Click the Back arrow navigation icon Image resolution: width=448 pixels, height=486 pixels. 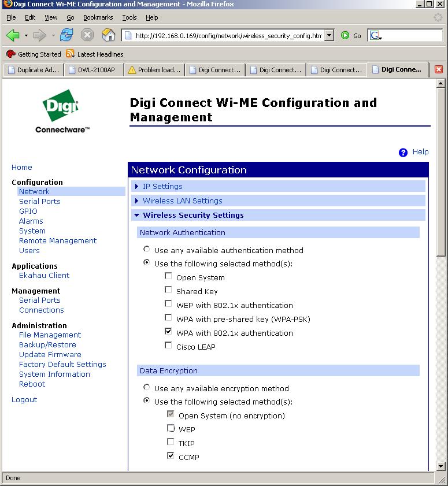pos(13,36)
